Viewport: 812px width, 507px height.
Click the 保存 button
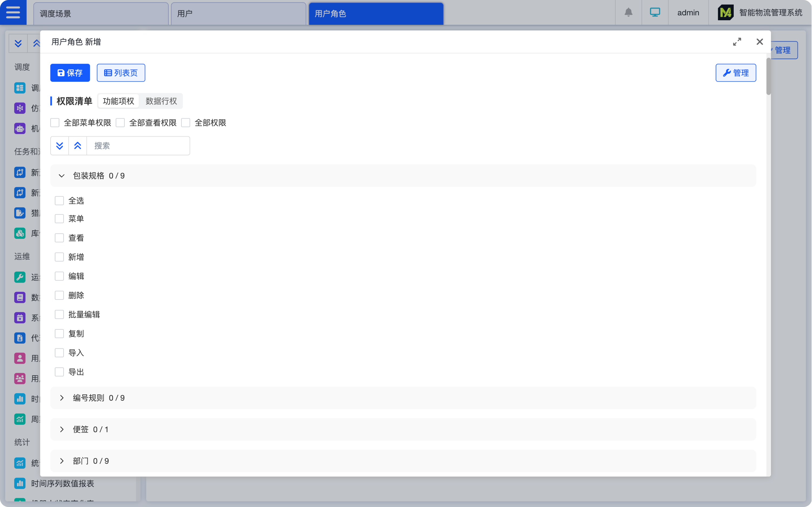pos(70,73)
